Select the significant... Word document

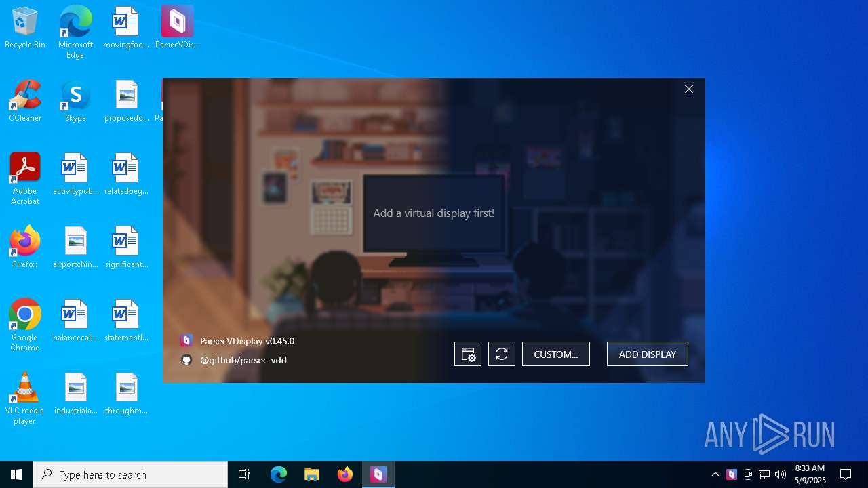126,247
